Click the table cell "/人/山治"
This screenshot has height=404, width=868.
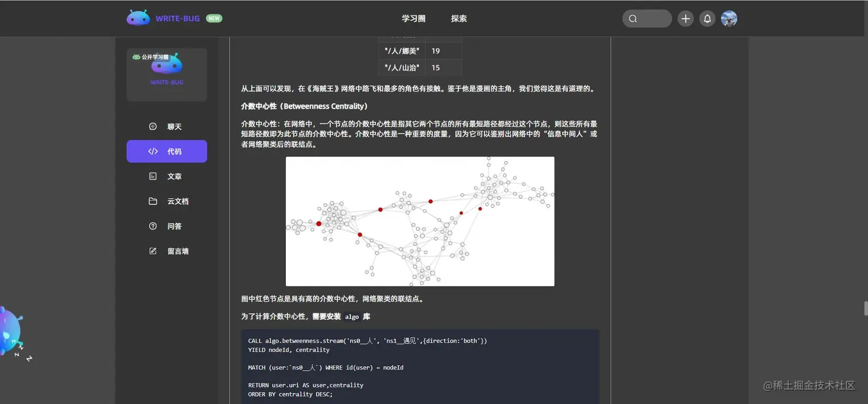click(402, 68)
